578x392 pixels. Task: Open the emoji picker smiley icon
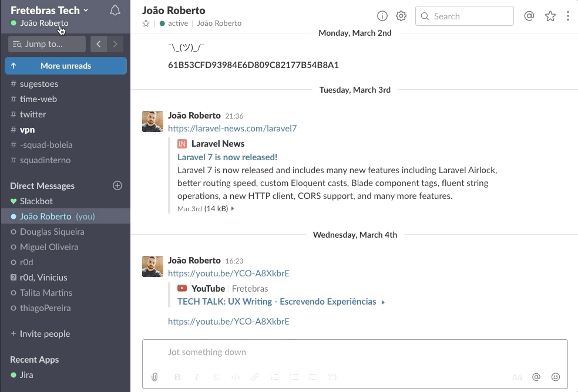556,377
